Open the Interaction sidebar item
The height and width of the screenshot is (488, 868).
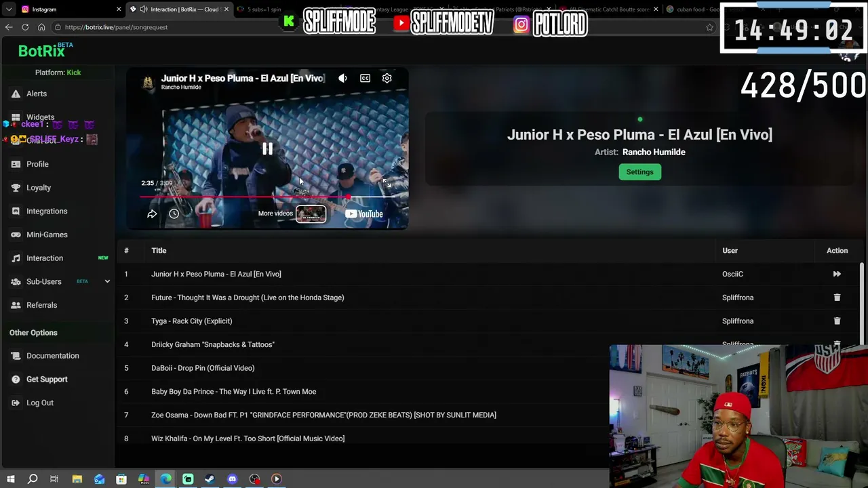pos(45,258)
